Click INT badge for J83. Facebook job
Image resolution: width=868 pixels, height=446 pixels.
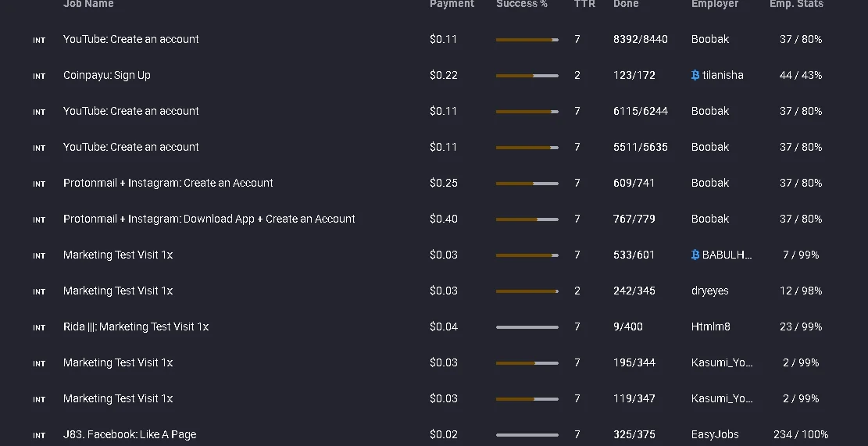coord(39,436)
